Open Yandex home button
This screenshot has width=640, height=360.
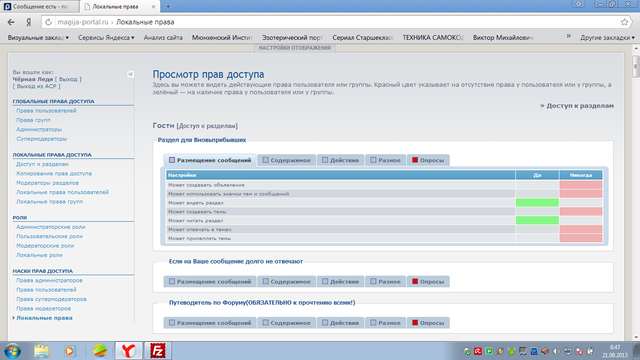29,22
